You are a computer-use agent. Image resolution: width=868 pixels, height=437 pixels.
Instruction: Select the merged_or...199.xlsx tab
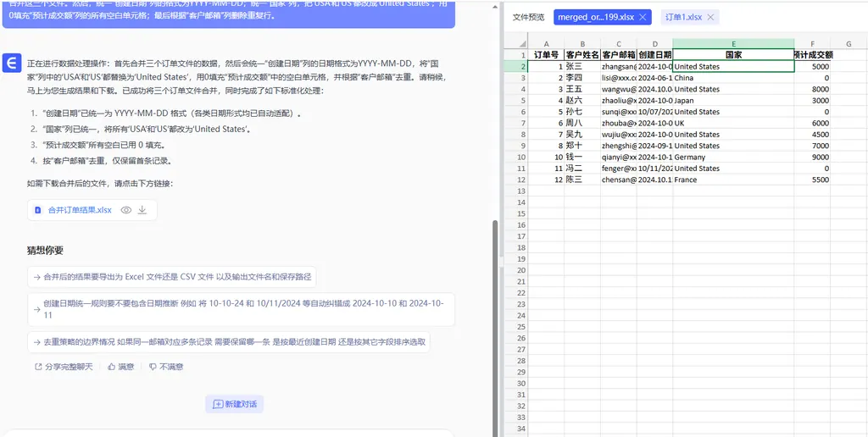click(x=595, y=17)
